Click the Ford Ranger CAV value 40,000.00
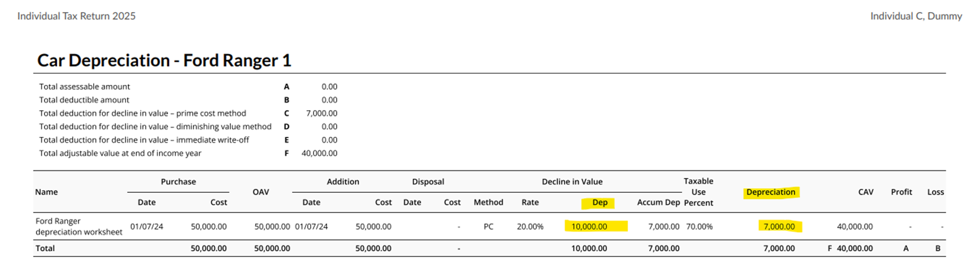980x272 pixels. point(854,226)
